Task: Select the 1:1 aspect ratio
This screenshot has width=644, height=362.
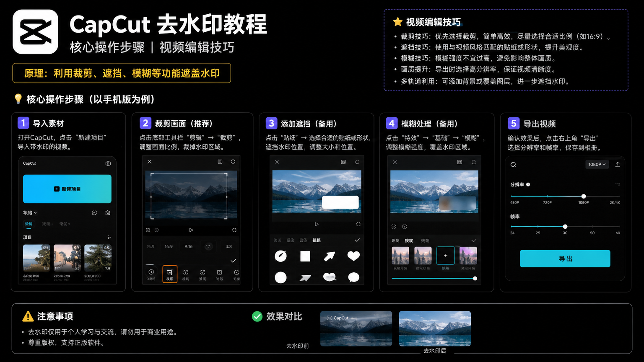Action: (208, 246)
